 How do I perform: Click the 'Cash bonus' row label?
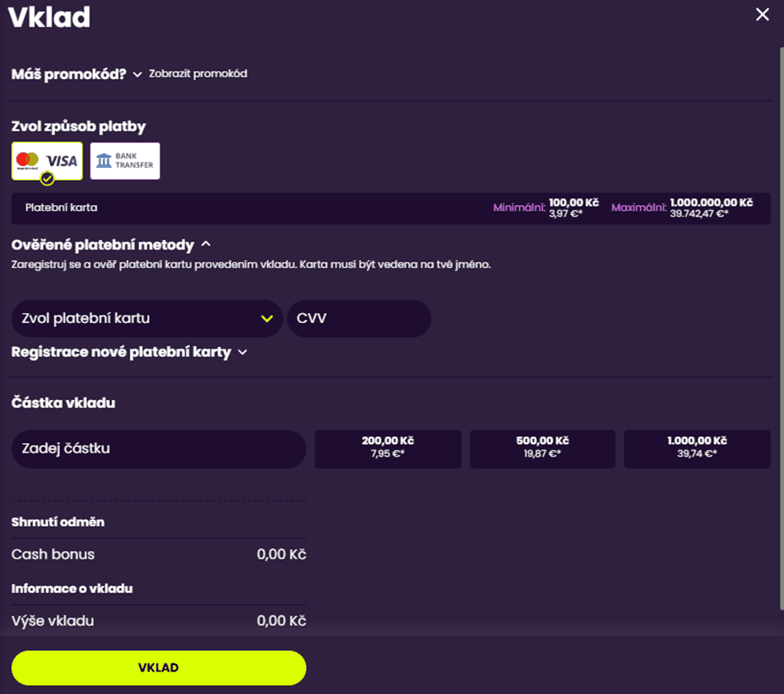tap(53, 555)
